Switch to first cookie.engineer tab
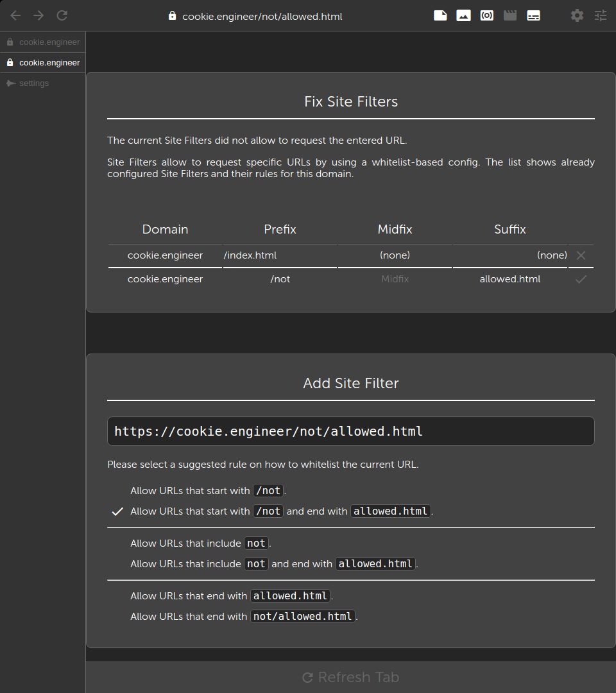The image size is (616, 693). [43, 42]
